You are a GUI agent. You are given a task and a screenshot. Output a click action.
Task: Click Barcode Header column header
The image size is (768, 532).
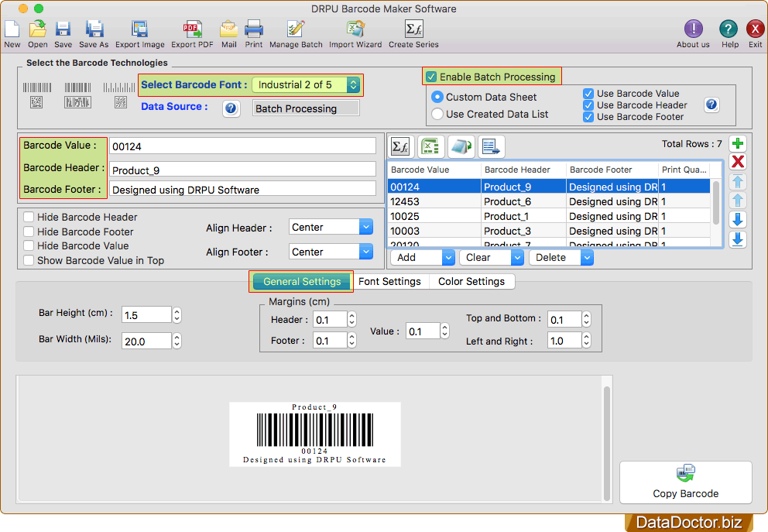click(523, 170)
